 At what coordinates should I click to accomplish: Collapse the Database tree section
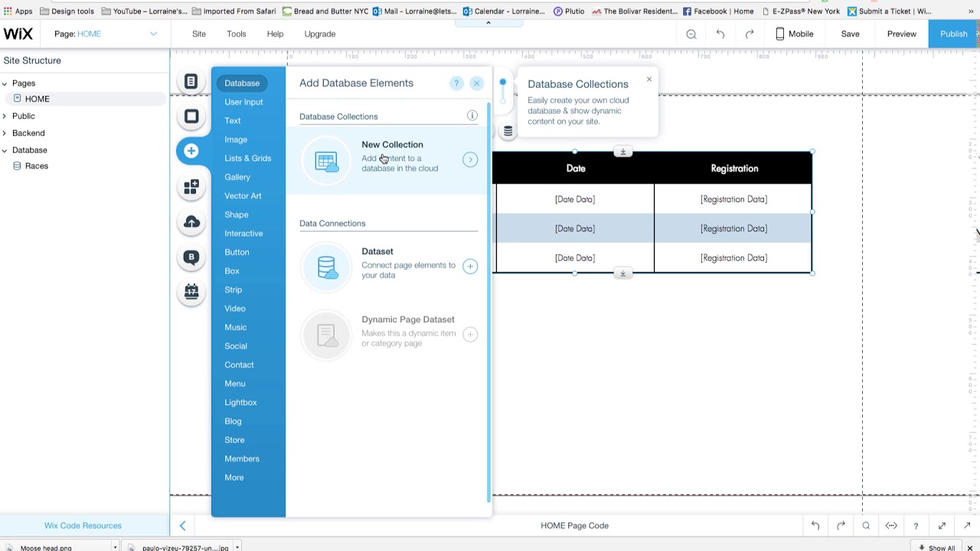click(x=5, y=150)
